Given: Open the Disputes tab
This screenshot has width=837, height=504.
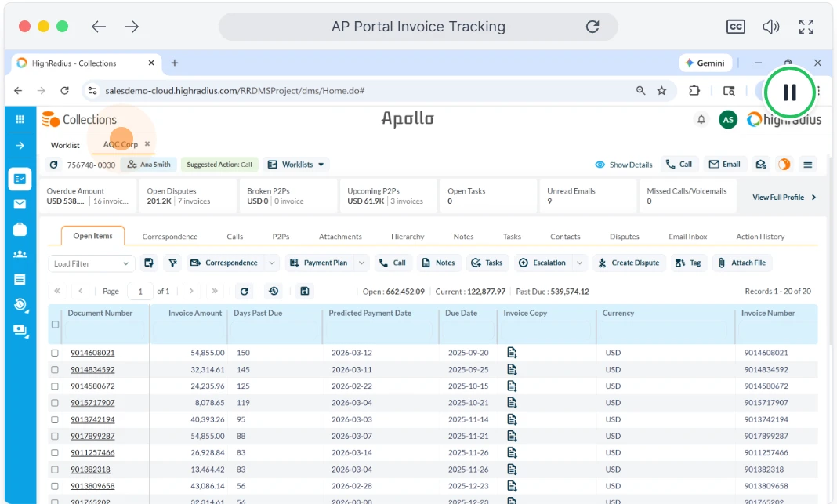Looking at the screenshot, I should (625, 237).
